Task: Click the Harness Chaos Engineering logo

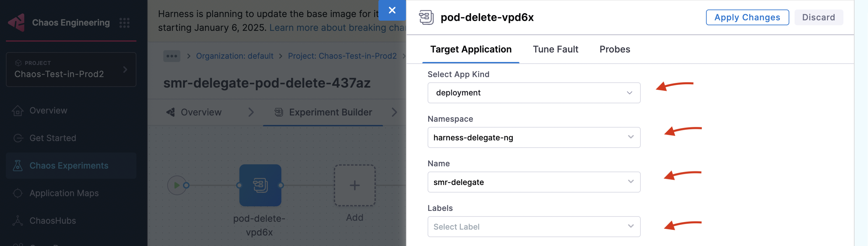Action: pos(16,23)
